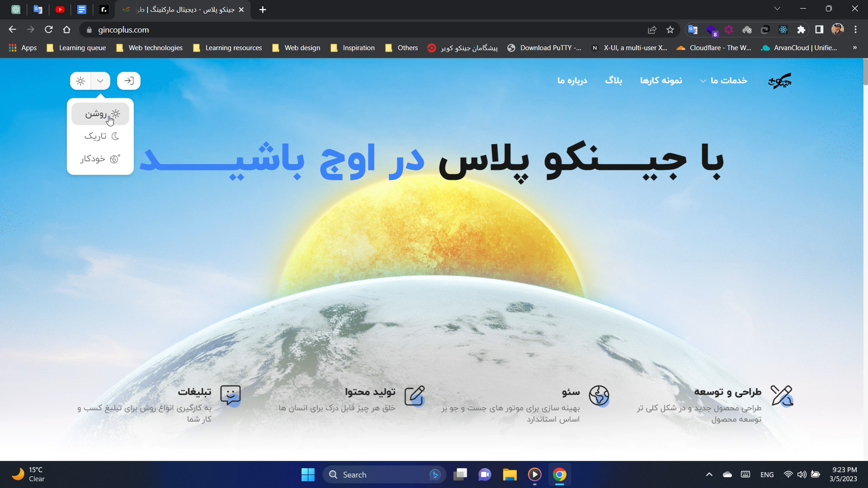Open the Windows Start menu
The image size is (868, 488).
pos(308,474)
